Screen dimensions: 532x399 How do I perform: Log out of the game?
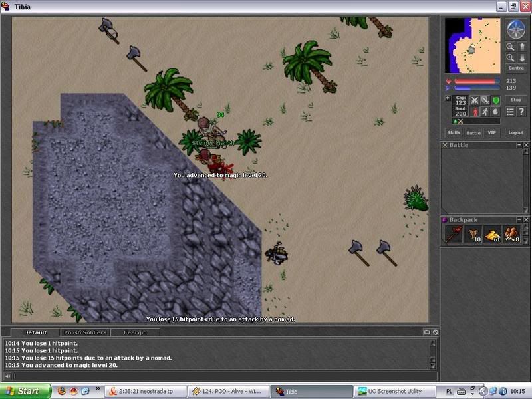516,132
